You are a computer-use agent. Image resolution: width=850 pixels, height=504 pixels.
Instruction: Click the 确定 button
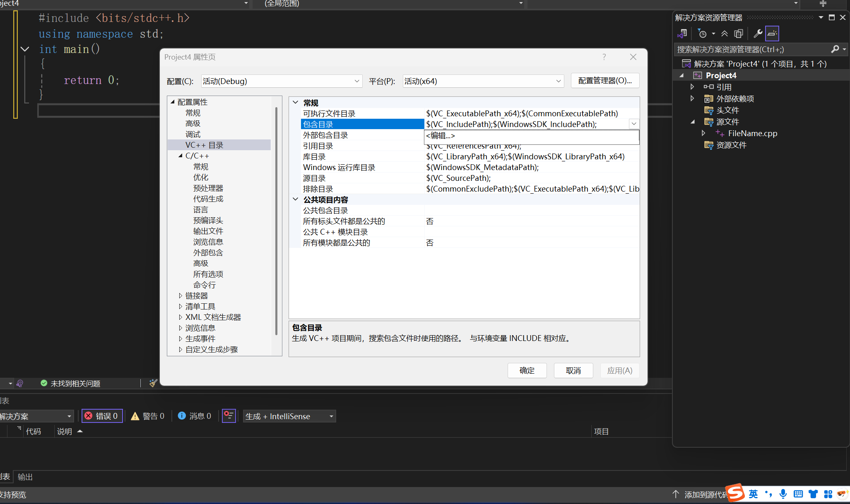[527, 370]
